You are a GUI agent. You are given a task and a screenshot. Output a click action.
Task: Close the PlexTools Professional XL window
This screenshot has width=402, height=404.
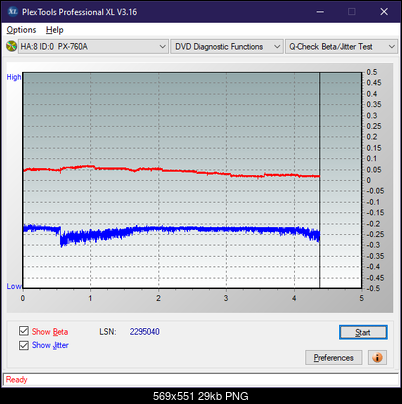tap(384, 12)
